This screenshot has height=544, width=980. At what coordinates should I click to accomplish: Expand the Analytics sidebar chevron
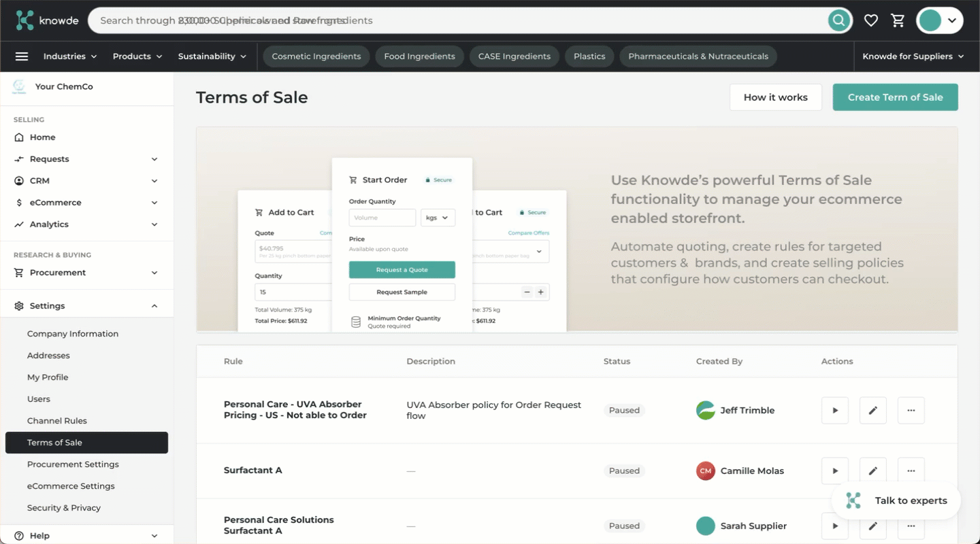pos(154,224)
